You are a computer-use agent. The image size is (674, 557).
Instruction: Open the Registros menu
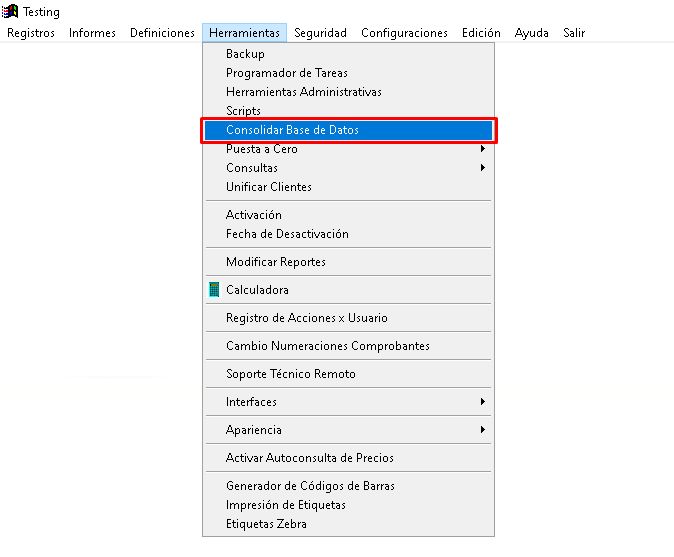pos(31,33)
